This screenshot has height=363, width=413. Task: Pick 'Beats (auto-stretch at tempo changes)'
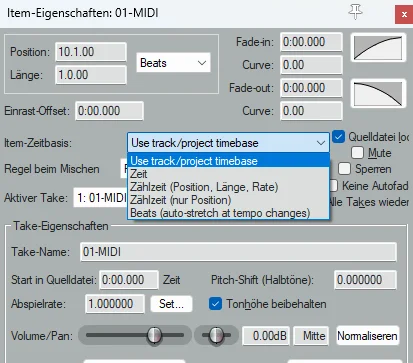click(229, 213)
